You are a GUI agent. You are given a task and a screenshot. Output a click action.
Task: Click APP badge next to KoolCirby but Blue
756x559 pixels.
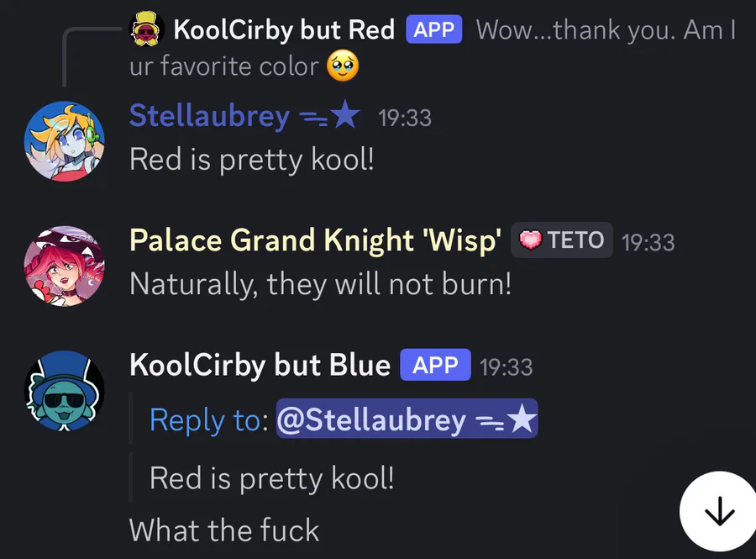[x=435, y=365]
